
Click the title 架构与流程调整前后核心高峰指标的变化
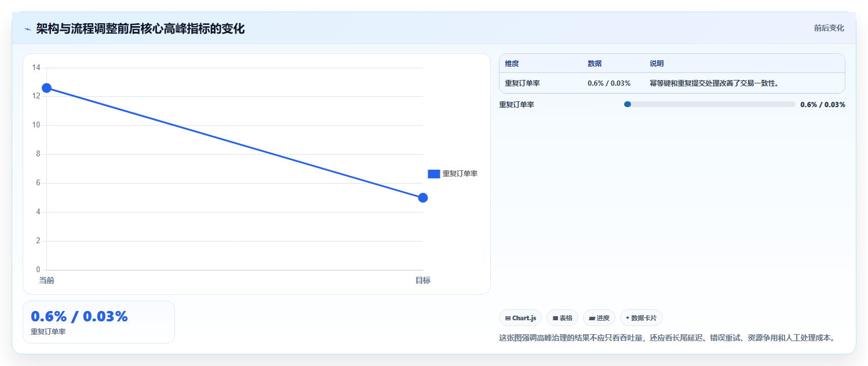(140, 29)
